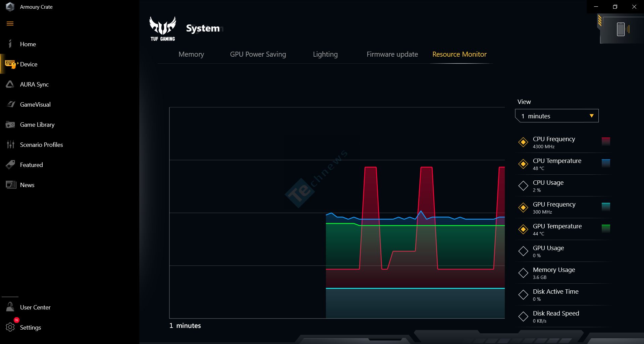The width and height of the screenshot is (644, 344).
Task: Click the Settings notification badge
Action: (16, 320)
